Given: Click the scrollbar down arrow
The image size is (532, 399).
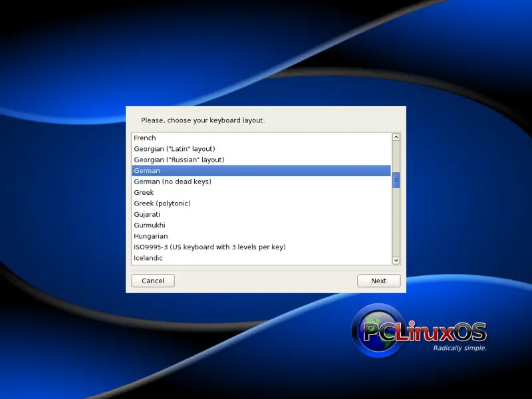Looking at the screenshot, I should coord(396,260).
